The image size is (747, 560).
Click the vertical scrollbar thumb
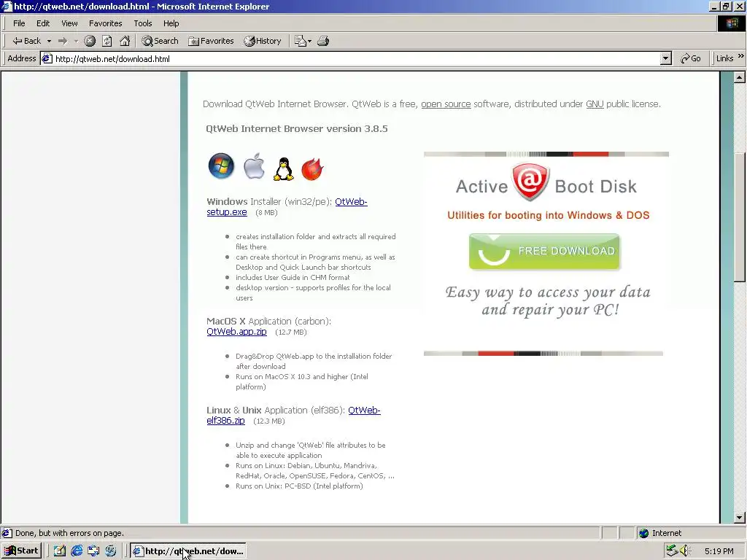740,217
